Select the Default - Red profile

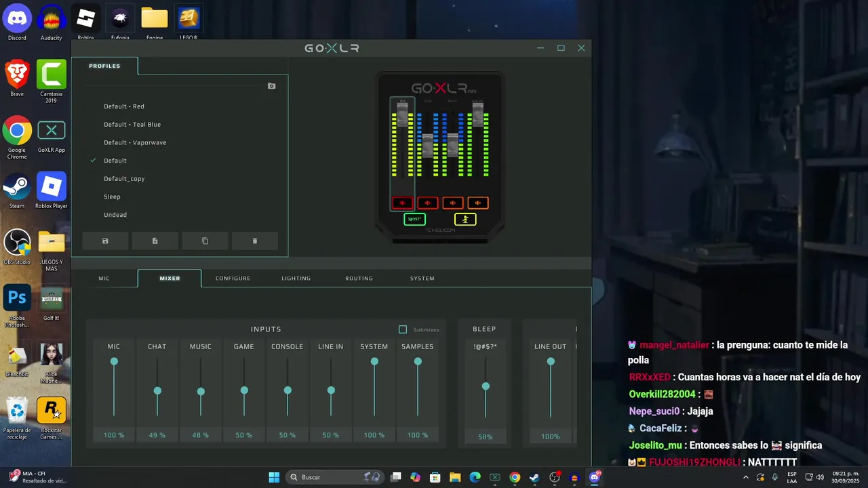point(124,106)
